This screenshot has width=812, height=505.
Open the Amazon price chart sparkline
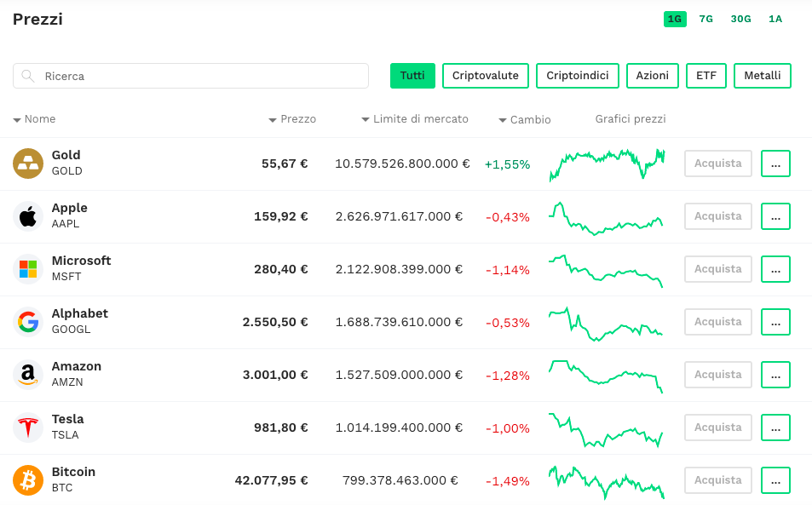(606, 376)
